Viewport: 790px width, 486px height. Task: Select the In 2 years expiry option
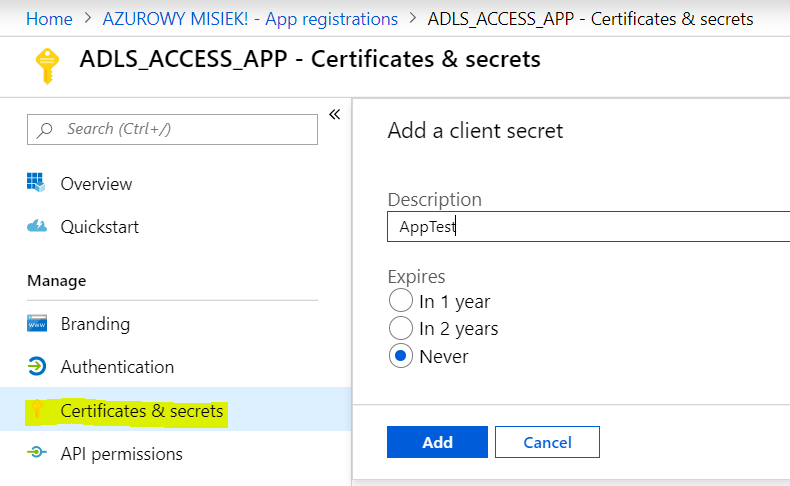tap(400, 328)
